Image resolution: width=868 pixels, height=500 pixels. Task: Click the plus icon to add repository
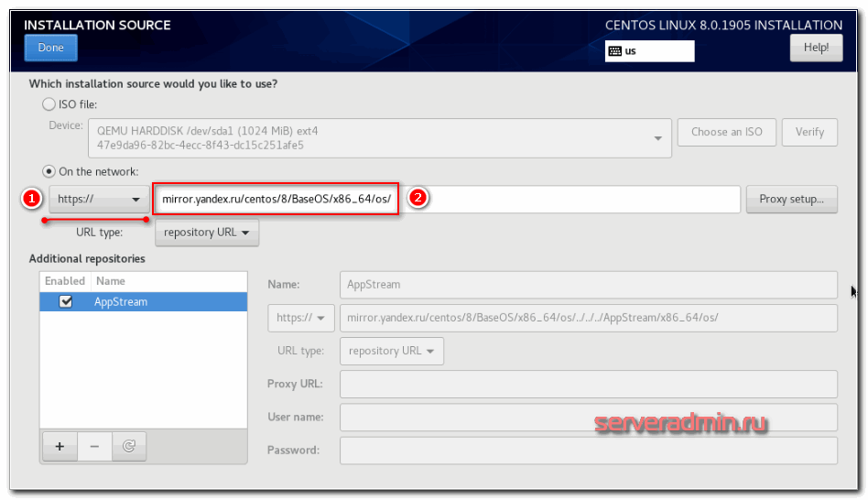click(x=60, y=446)
